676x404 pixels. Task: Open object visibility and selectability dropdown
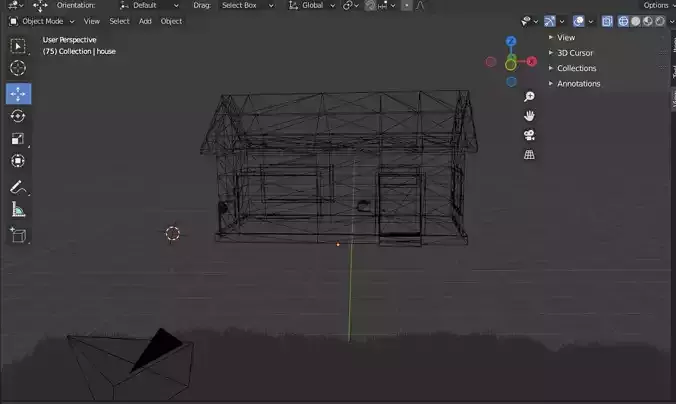pyautogui.click(x=529, y=21)
